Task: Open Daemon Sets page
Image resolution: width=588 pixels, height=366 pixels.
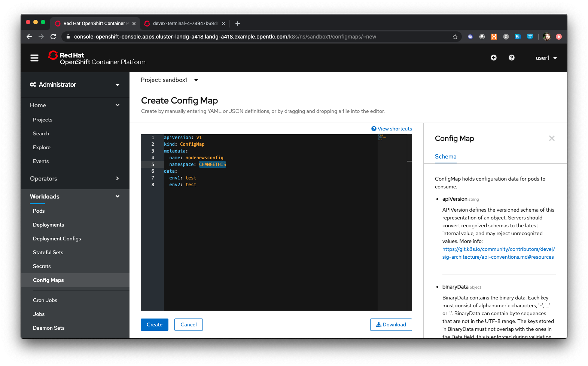Action: [x=49, y=328]
